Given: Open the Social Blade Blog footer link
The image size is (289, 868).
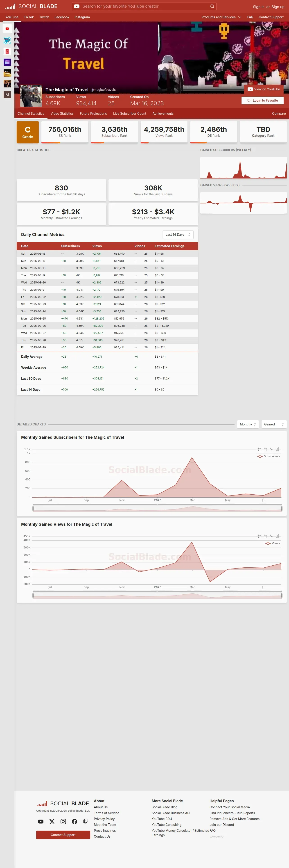Looking at the screenshot, I should tap(165, 807).
